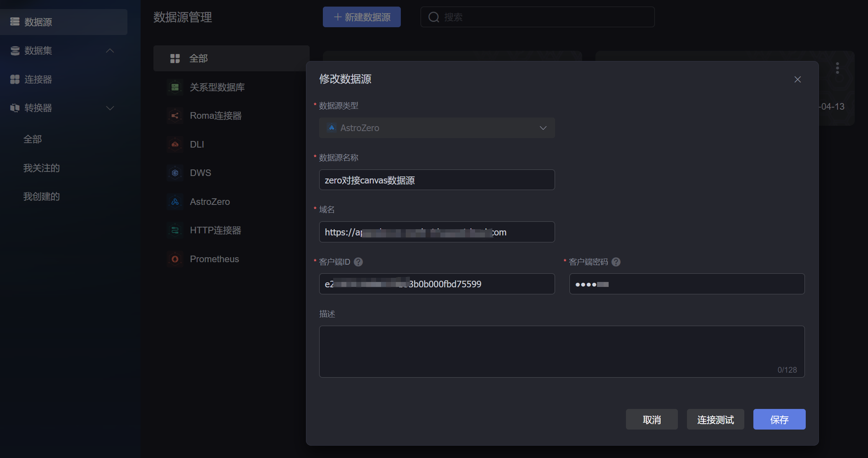Select 我关注的 in sidebar menu
Viewport: 868px width, 458px height.
pos(42,168)
